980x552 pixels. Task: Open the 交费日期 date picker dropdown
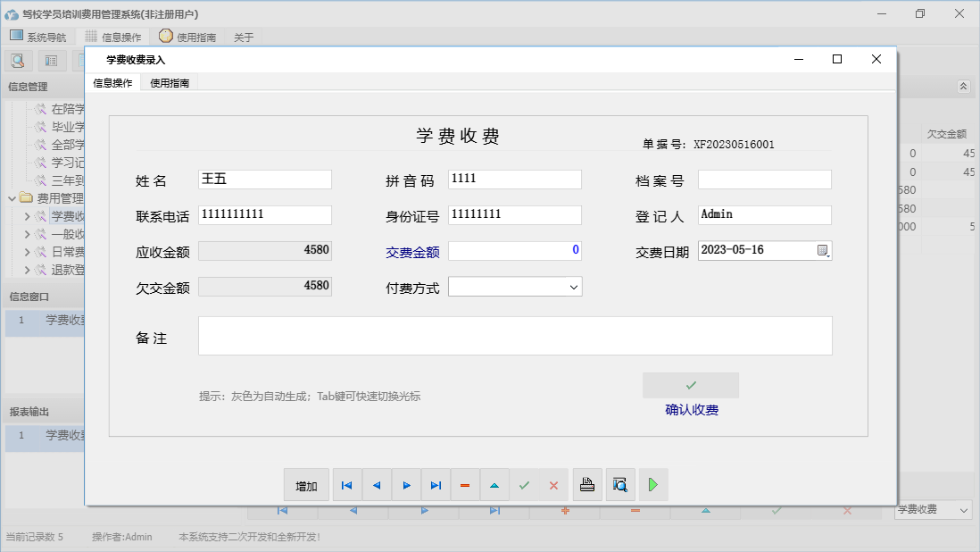[823, 250]
